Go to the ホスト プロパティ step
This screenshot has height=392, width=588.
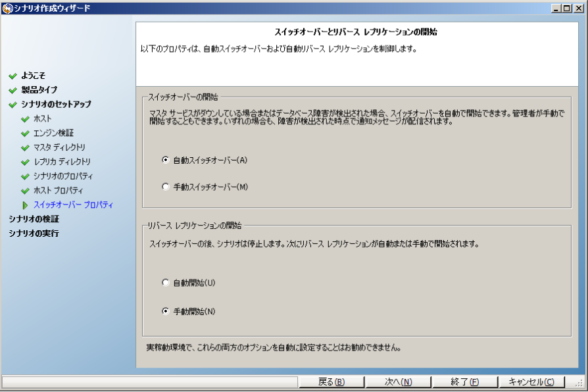click(x=59, y=190)
